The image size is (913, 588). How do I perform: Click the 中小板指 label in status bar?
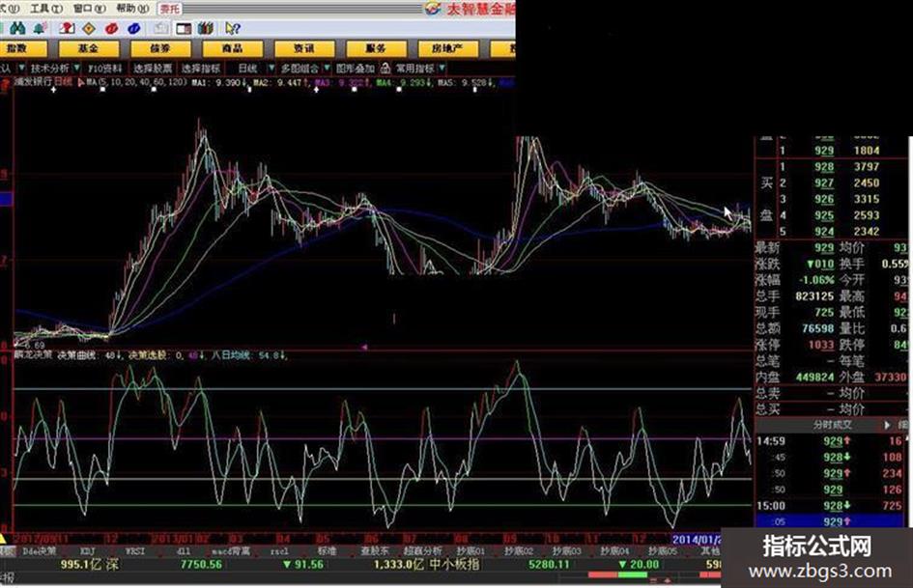point(454,564)
